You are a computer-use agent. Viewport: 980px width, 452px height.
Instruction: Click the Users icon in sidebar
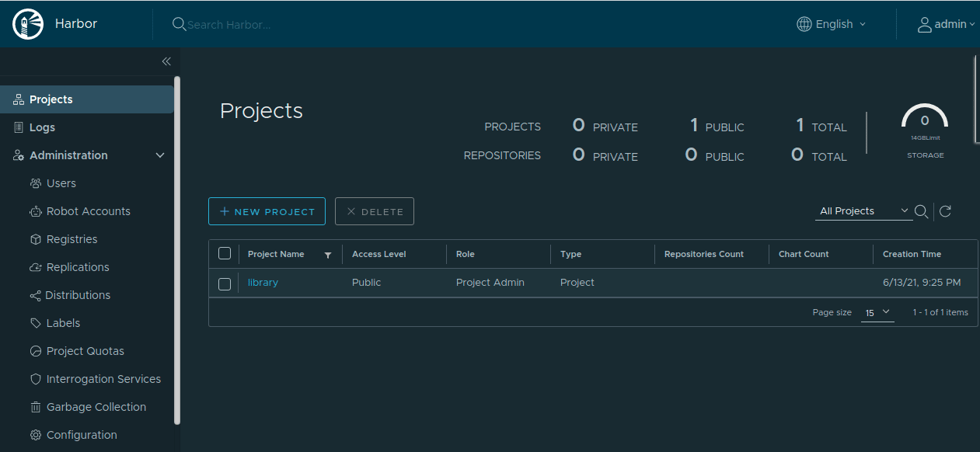tap(35, 183)
